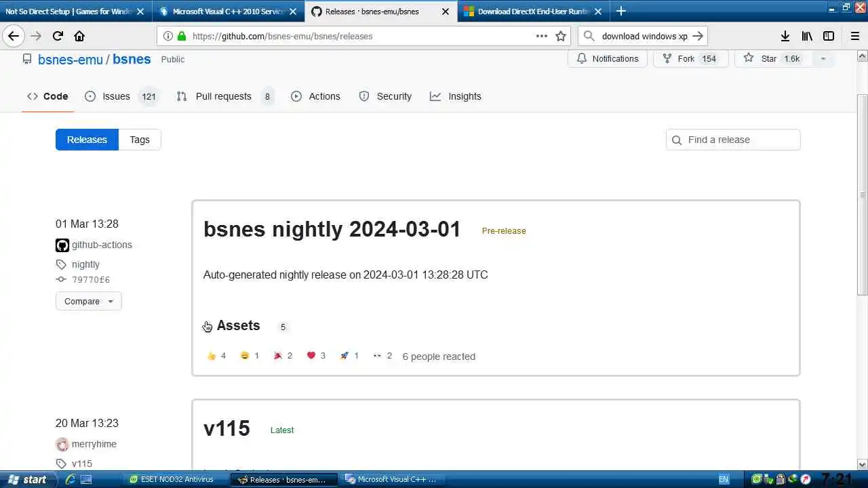Open the v115 tag link in sidebar

82,464
